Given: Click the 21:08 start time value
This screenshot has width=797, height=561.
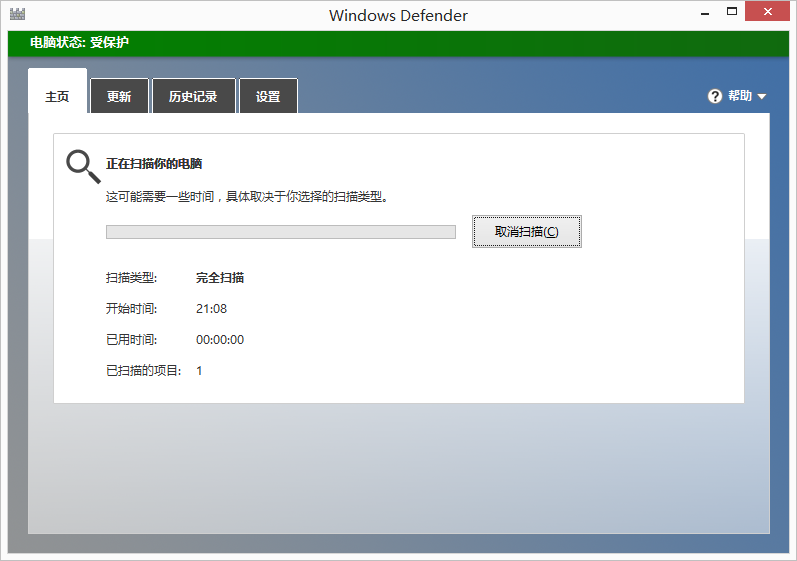Looking at the screenshot, I should pyautogui.click(x=211, y=309).
